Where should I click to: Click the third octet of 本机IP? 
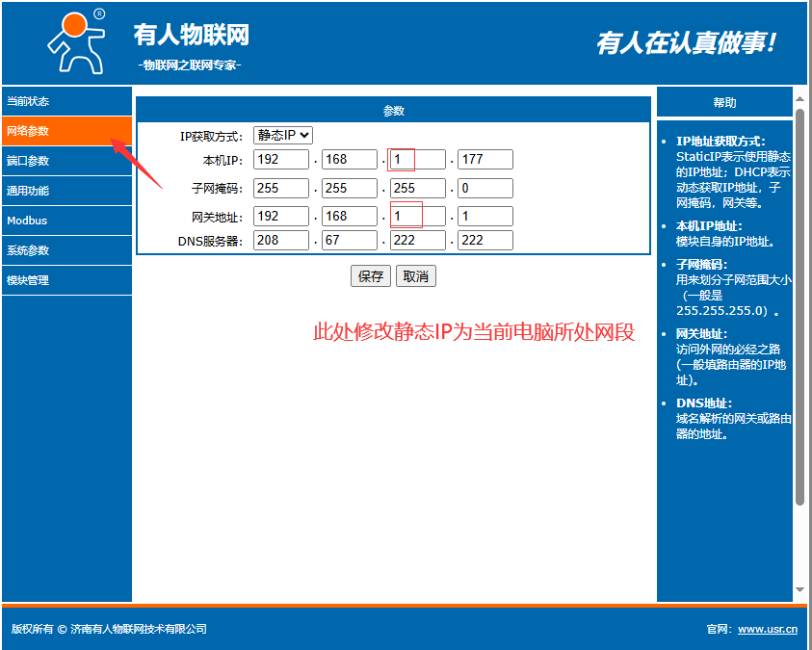pyautogui.click(x=418, y=160)
